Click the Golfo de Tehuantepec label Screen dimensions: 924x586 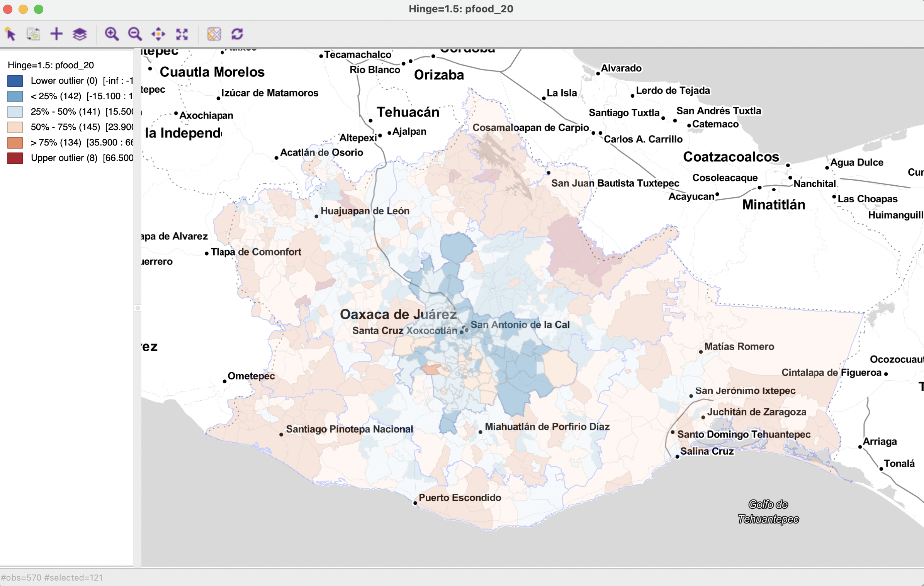click(x=768, y=512)
